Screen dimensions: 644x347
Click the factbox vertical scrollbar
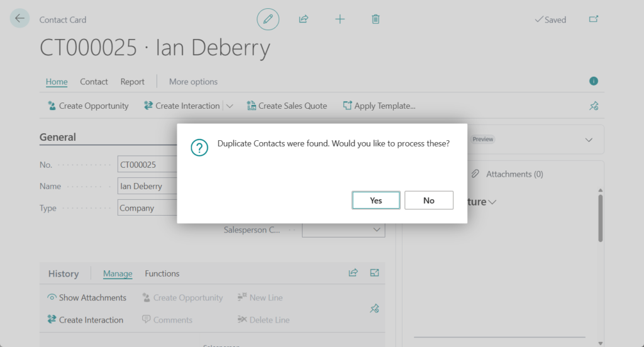(601, 217)
